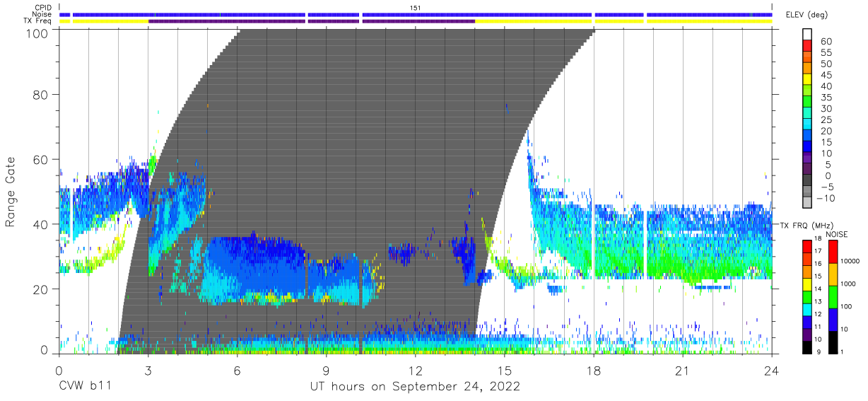Click the "35" tick on ELEV color bar
Viewport: 868px width, 401px height.
click(827, 98)
